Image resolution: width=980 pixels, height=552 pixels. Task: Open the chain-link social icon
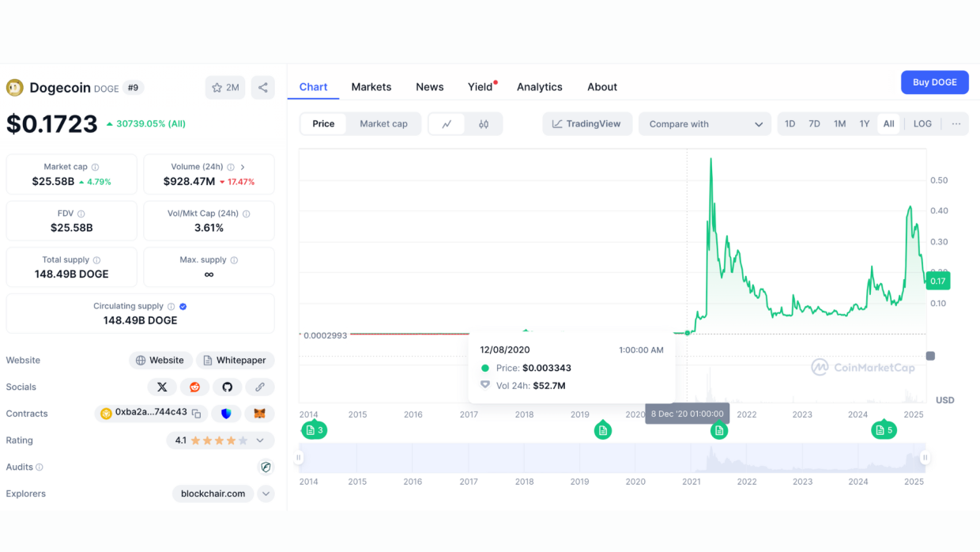(260, 387)
